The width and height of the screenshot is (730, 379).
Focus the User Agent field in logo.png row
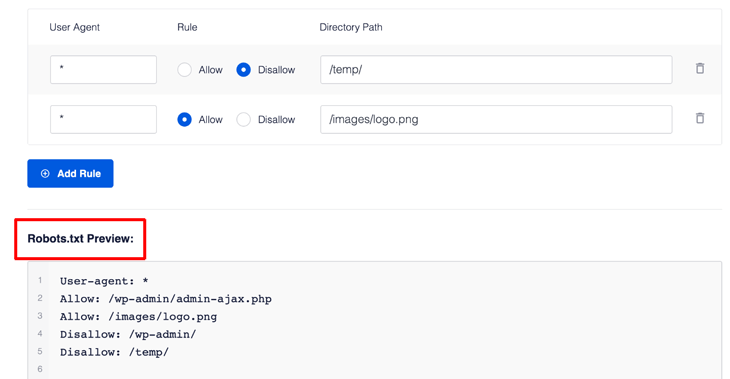click(x=103, y=120)
